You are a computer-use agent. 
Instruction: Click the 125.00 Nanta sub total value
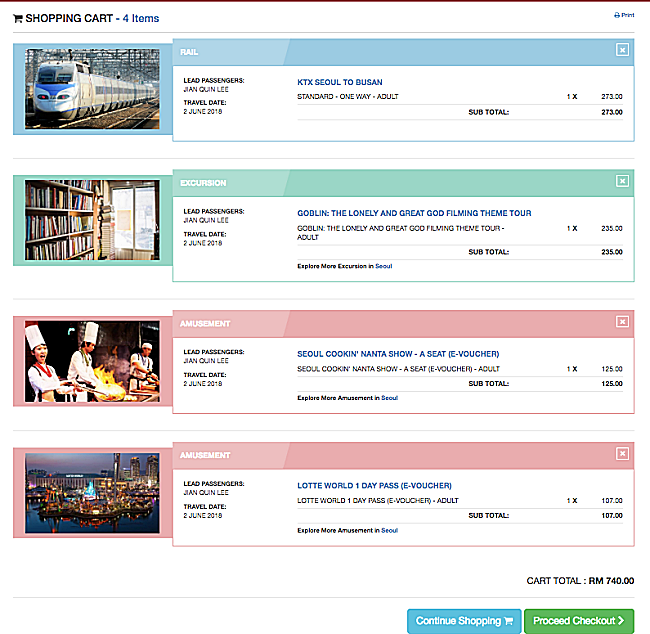click(612, 384)
